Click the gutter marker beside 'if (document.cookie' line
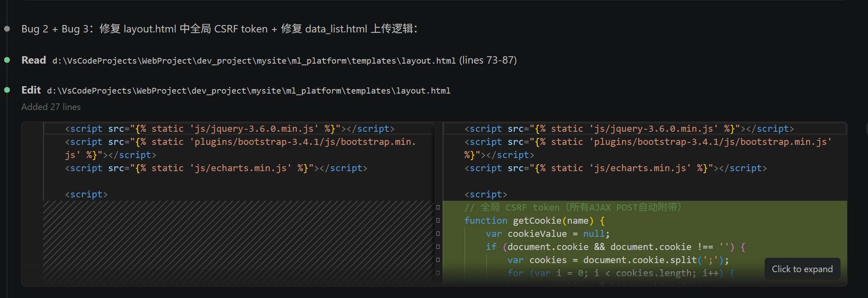The height and width of the screenshot is (298, 868). point(438,247)
